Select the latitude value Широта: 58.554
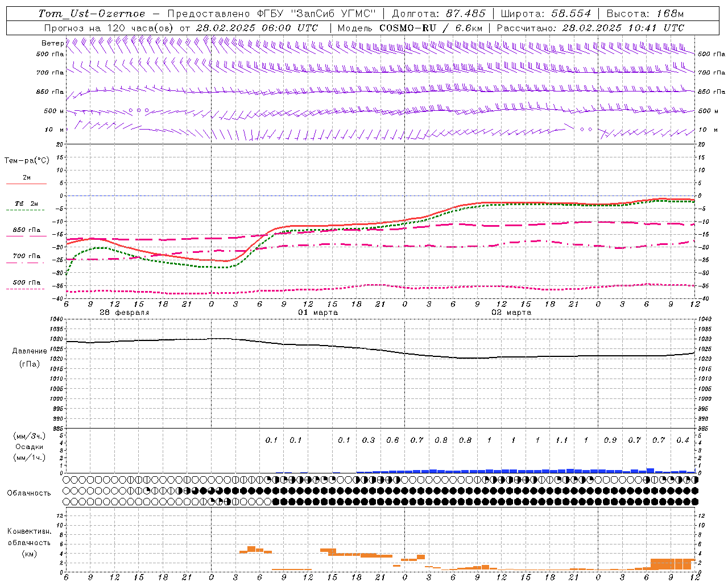The width and height of the screenshot is (728, 582). [546, 14]
